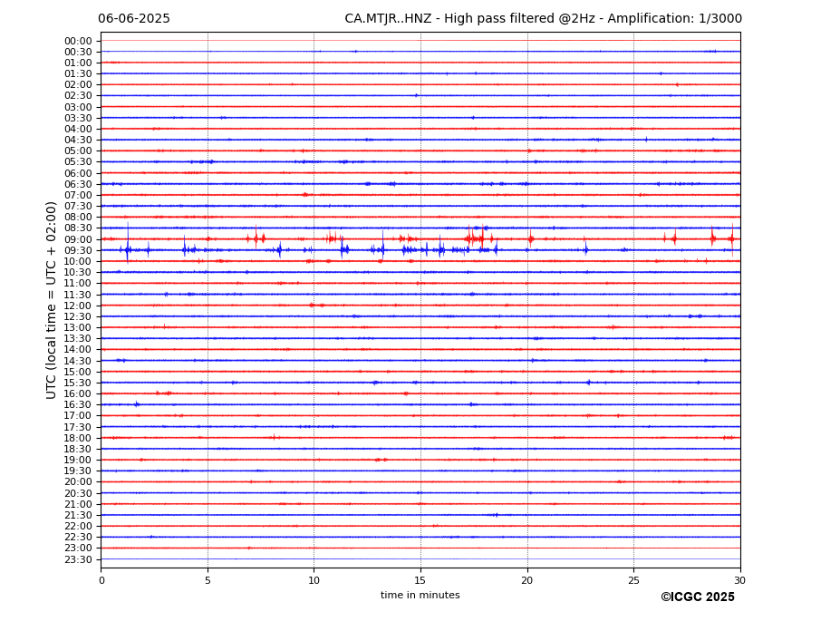Click the 13:30 time row label

coord(78,339)
